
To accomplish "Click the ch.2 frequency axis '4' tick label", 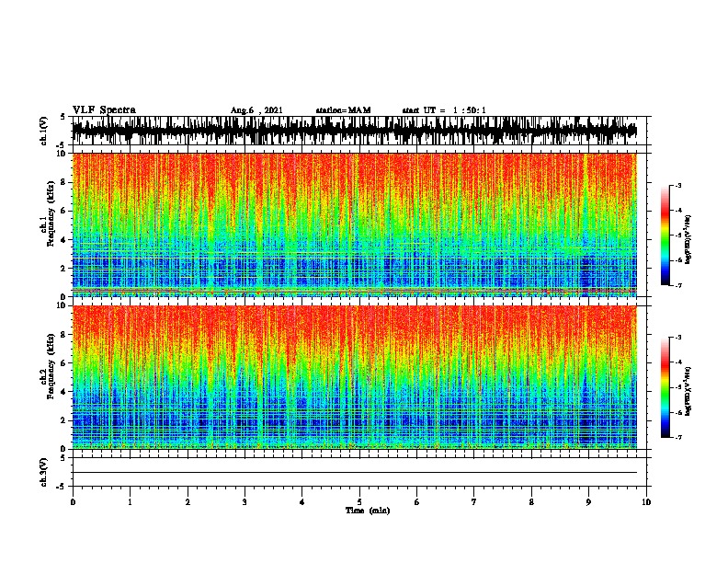I will tap(64, 392).
